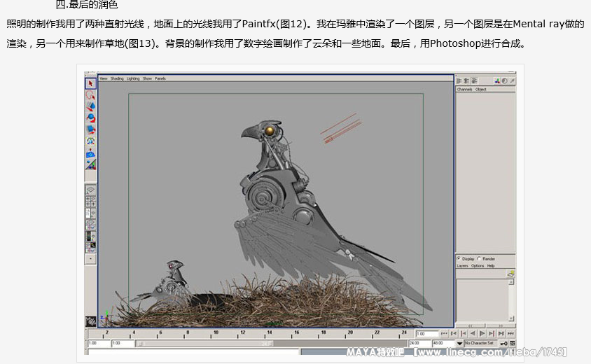
Task: Open the Panels menu
Action: [160, 78]
